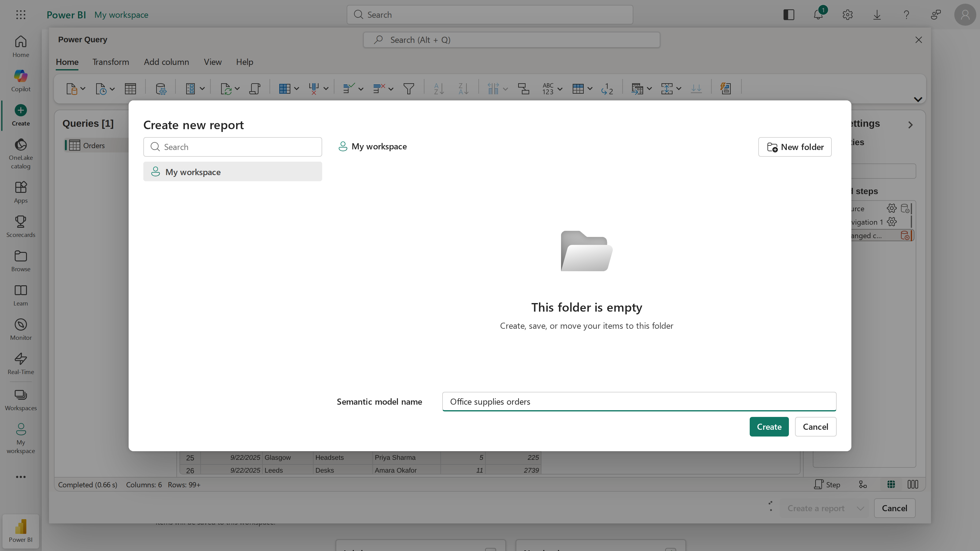Screen dimensions: 980x551
Task: Click the My workspace link in the header
Action: pos(121,15)
